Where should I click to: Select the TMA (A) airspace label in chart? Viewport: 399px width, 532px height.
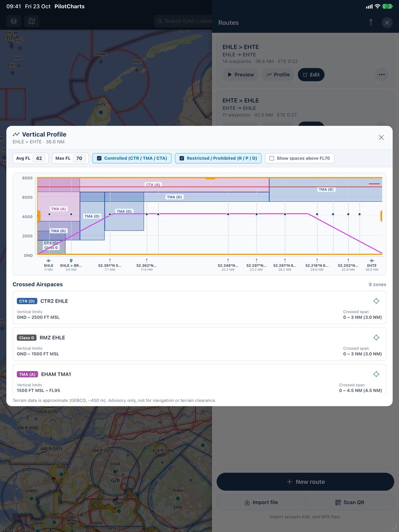pos(58,209)
